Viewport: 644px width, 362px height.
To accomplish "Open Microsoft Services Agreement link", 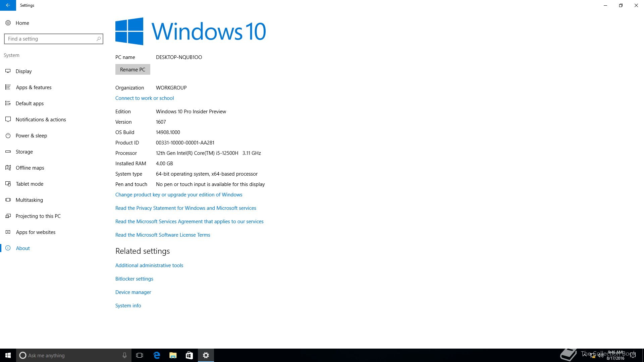I will [190, 222].
